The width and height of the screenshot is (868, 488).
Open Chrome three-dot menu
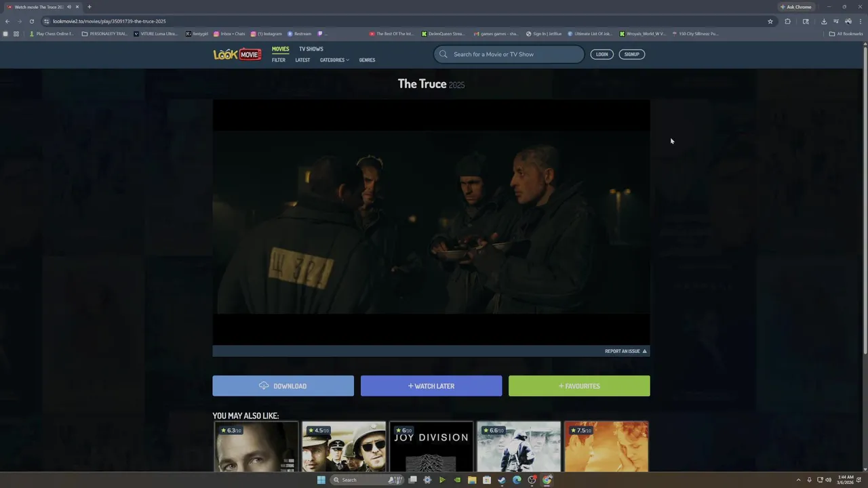[860, 21]
